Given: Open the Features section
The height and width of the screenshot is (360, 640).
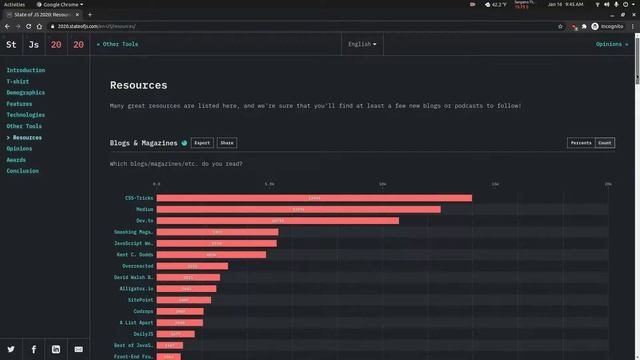Looking at the screenshot, I should pos(19,104).
